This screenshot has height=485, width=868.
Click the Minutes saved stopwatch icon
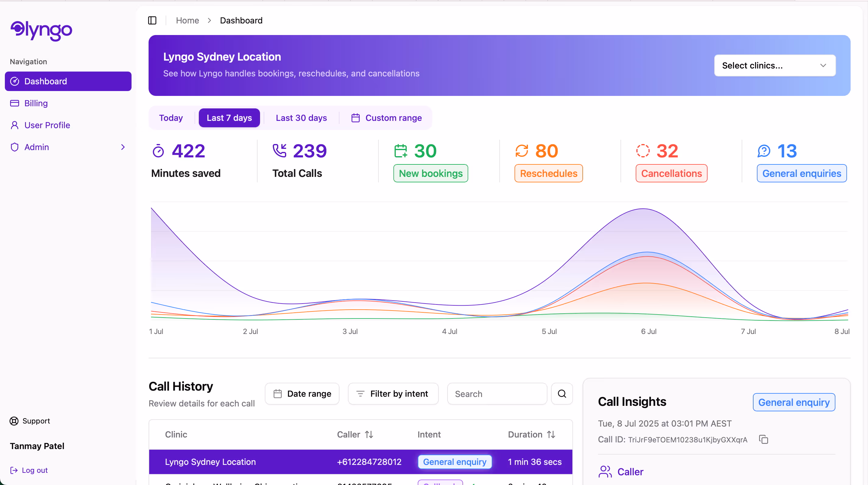coord(158,151)
